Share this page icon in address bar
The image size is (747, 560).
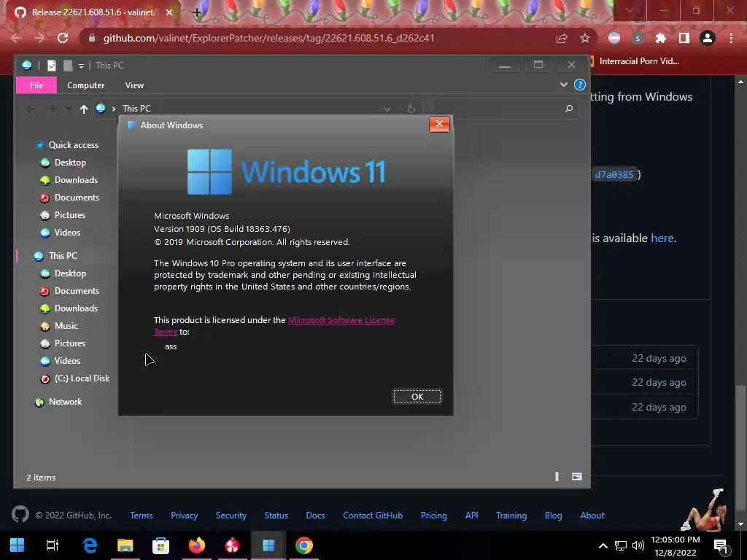562,38
